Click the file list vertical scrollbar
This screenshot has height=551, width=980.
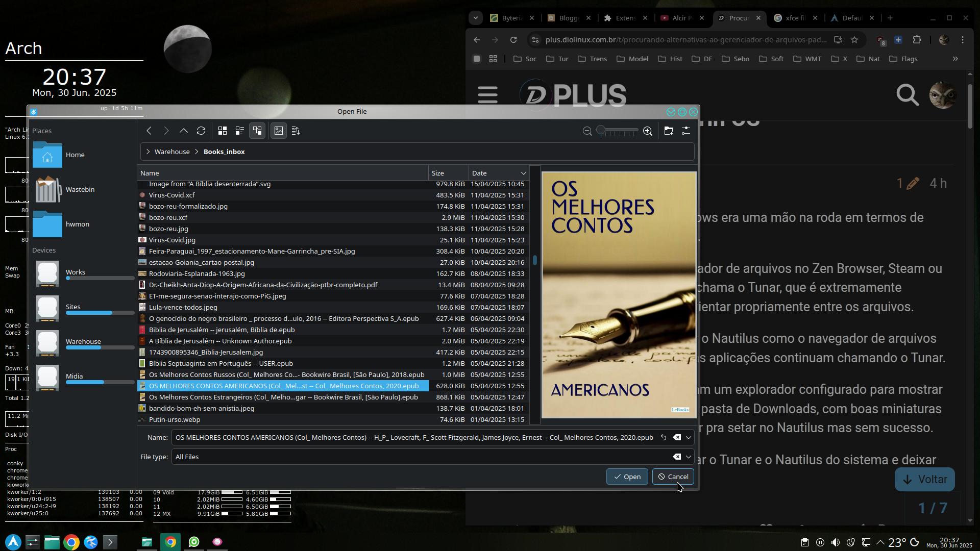535,295
